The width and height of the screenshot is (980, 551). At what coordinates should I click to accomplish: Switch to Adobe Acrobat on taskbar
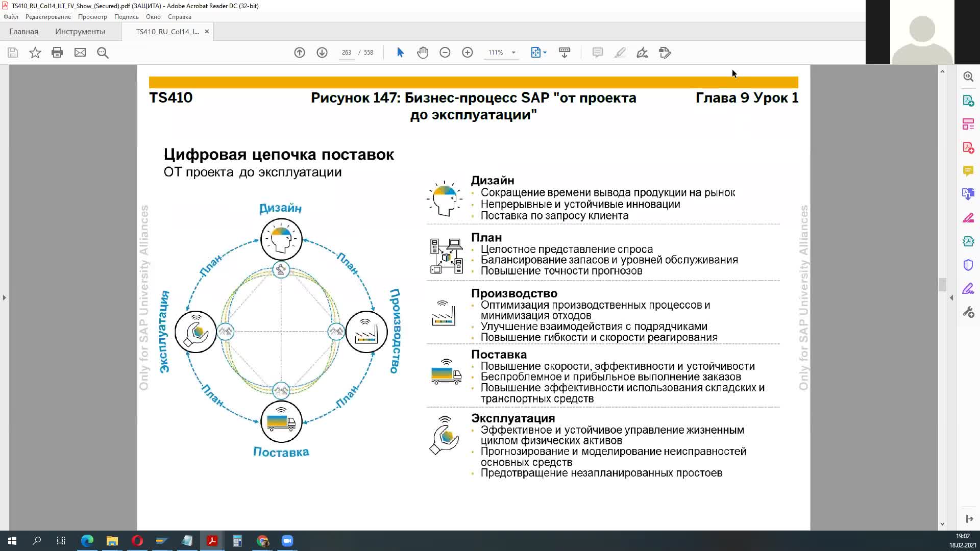[x=212, y=541]
